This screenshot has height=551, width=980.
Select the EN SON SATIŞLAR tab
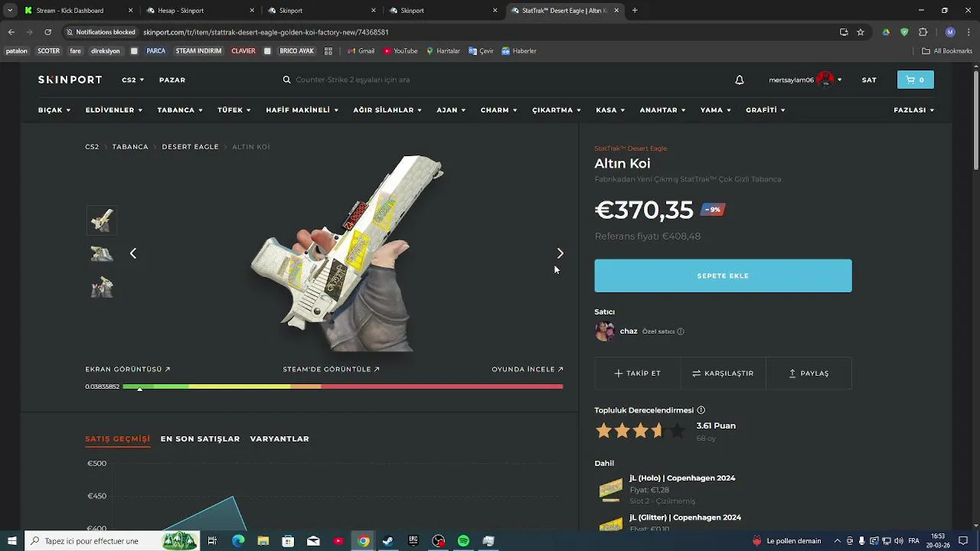point(200,439)
